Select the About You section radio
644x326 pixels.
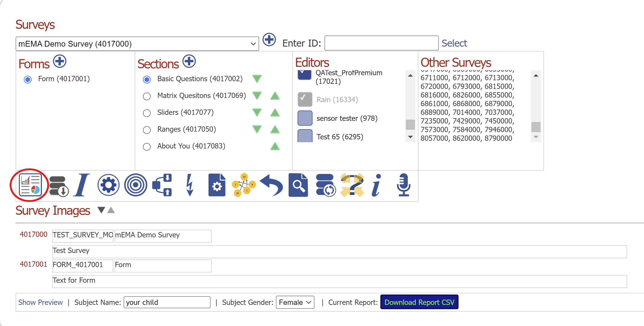[x=147, y=147]
